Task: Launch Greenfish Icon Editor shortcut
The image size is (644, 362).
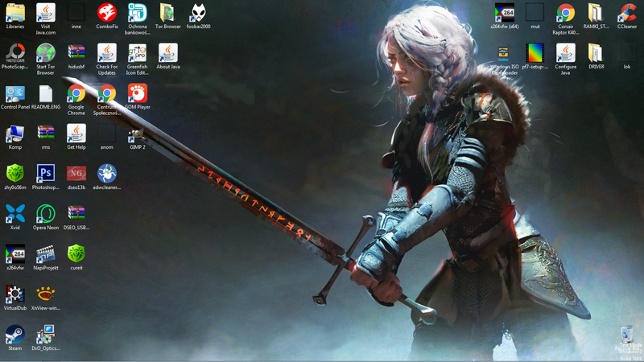Action: click(x=137, y=53)
